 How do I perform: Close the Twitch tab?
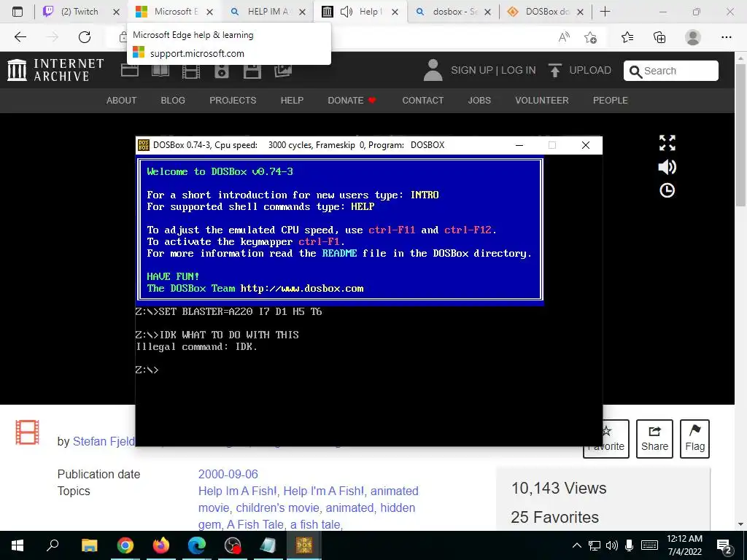(x=116, y=12)
